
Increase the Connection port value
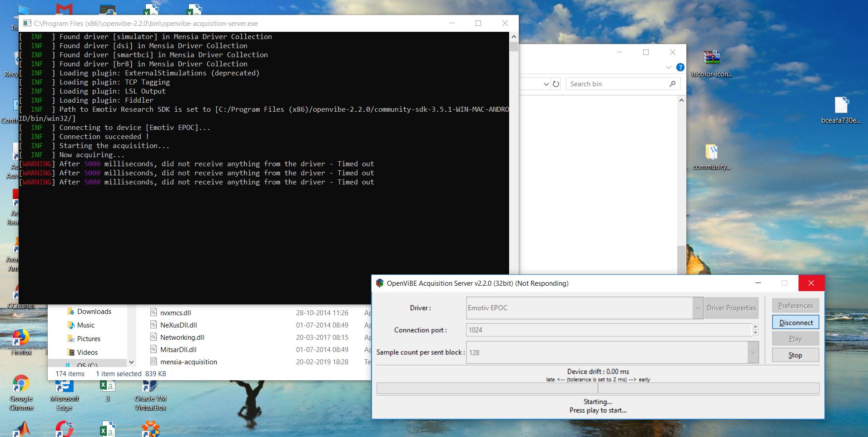[755, 327]
